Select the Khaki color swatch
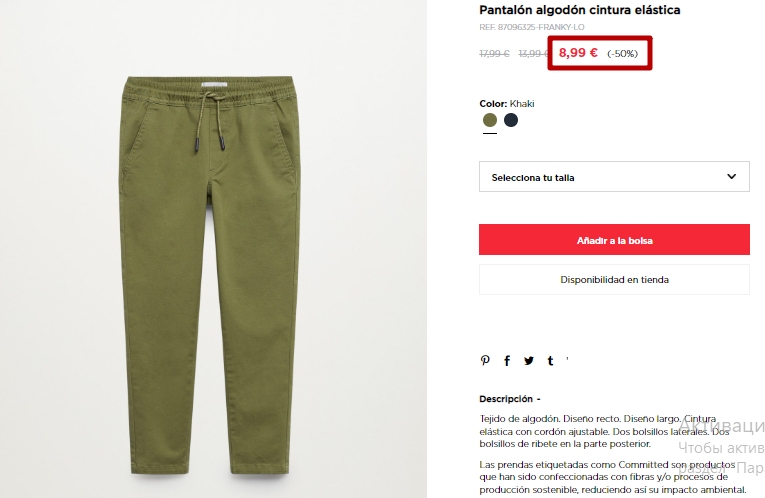The height and width of the screenshot is (498, 765). [x=490, y=120]
